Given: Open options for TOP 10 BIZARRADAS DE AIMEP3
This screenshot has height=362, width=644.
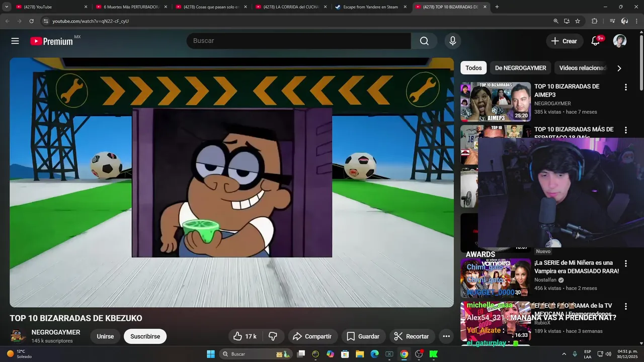Looking at the screenshot, I should [x=626, y=87].
